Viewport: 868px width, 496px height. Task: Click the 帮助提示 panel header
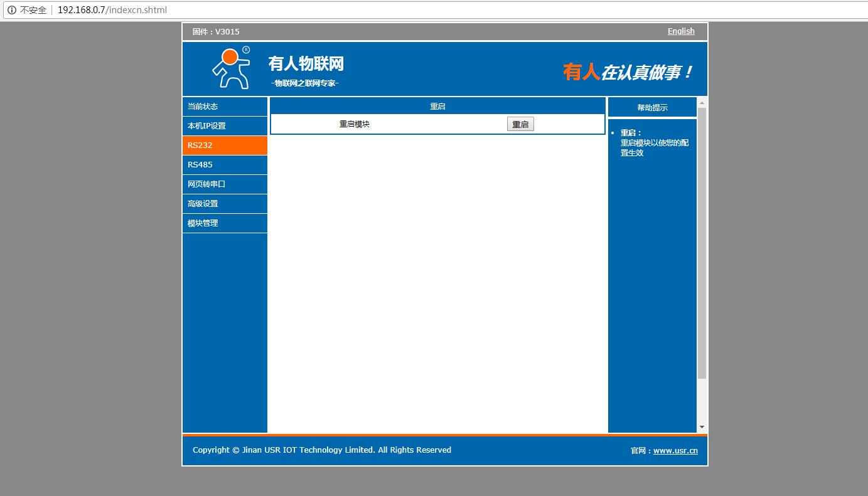pos(652,107)
